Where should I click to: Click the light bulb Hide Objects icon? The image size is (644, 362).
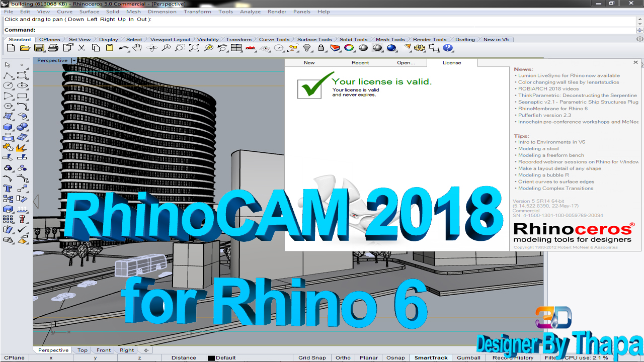(x=307, y=48)
